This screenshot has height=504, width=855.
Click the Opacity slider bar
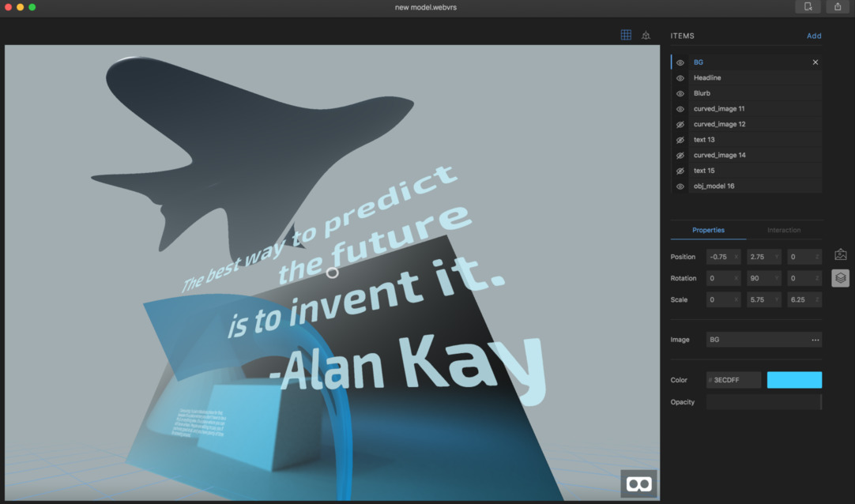[x=763, y=402]
